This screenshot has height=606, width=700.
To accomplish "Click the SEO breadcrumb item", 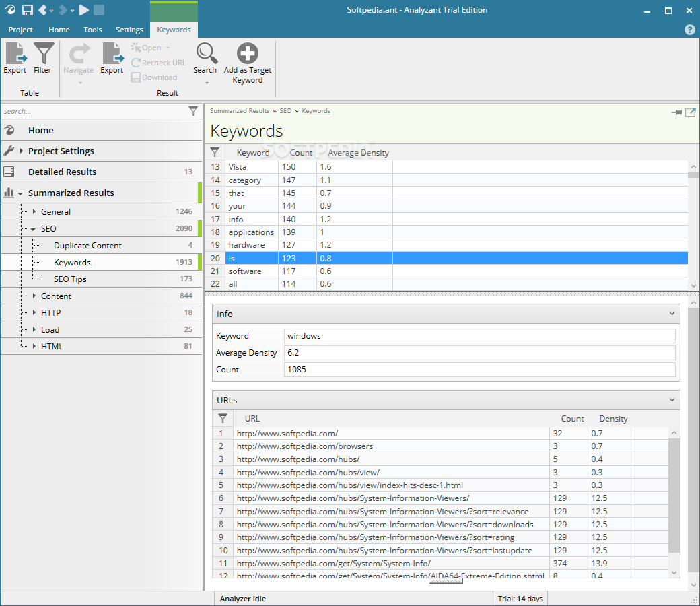I will [x=285, y=110].
